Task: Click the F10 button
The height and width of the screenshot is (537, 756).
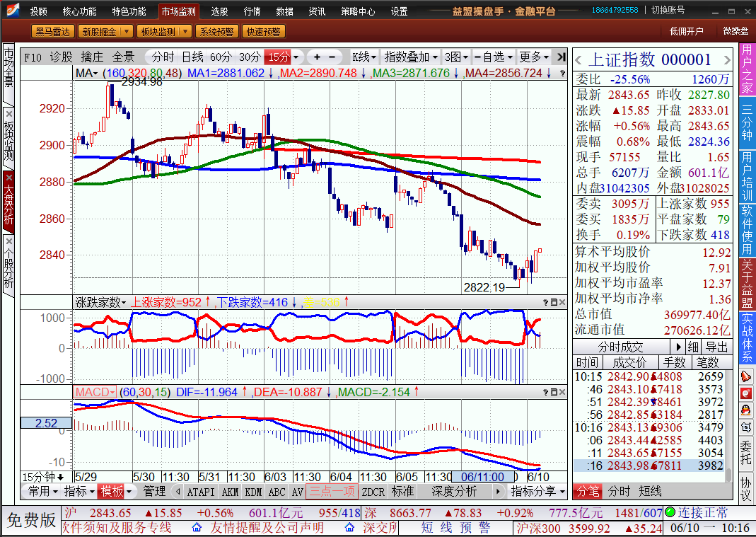Action: [x=33, y=57]
